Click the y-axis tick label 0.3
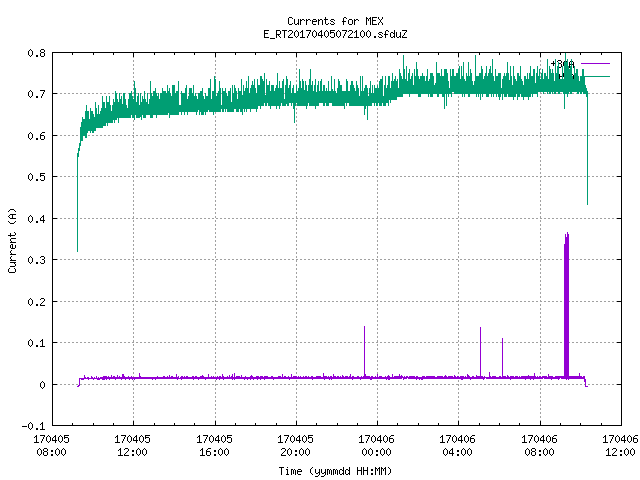The height and width of the screenshot is (480, 640). (x=36, y=260)
